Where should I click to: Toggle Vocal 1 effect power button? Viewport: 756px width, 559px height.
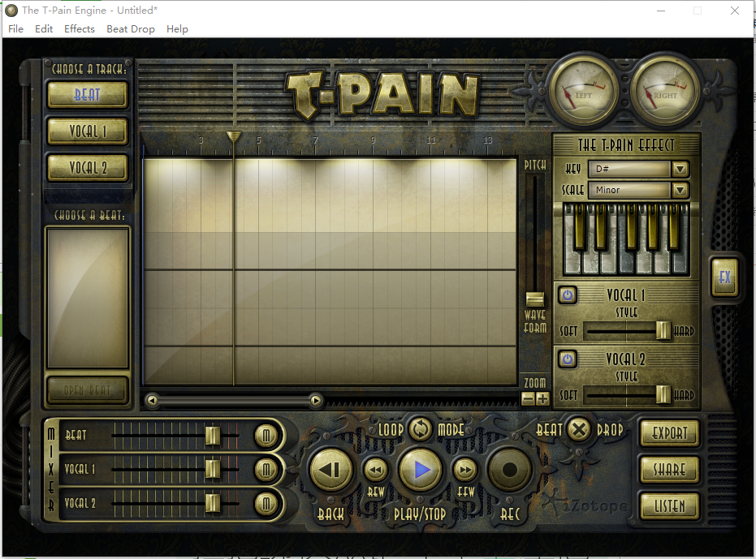pyautogui.click(x=568, y=295)
